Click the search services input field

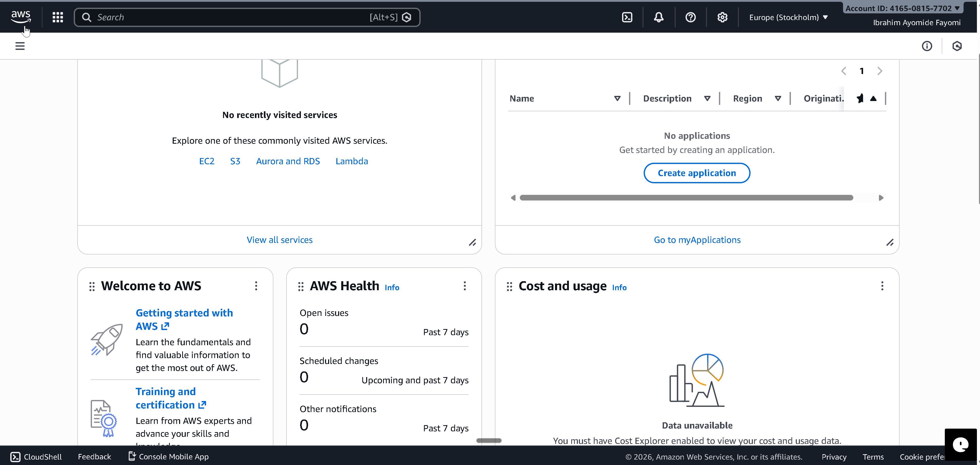(x=228, y=17)
